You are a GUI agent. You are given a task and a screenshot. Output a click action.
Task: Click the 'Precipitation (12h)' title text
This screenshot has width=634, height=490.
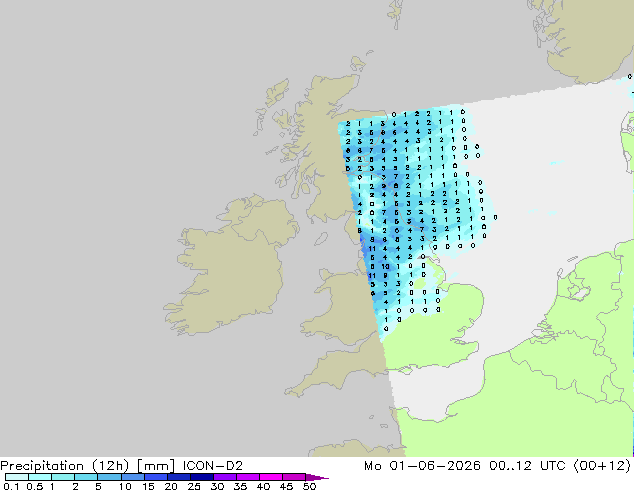tap(65, 466)
